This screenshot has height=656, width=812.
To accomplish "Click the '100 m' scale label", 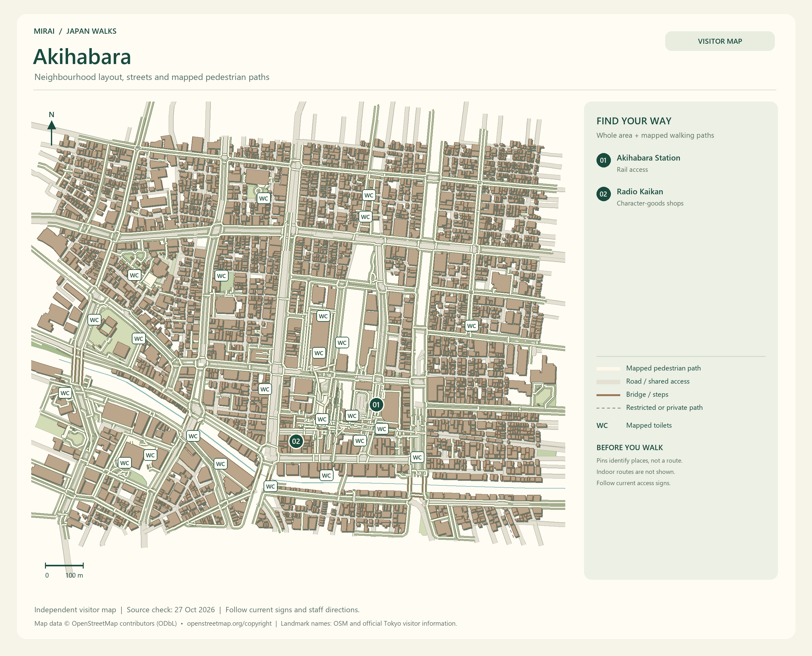I will point(74,575).
